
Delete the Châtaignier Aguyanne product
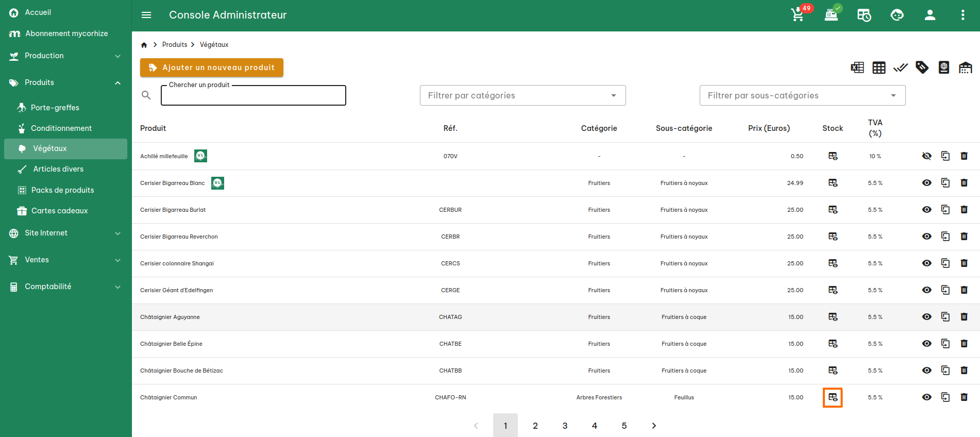click(x=964, y=317)
